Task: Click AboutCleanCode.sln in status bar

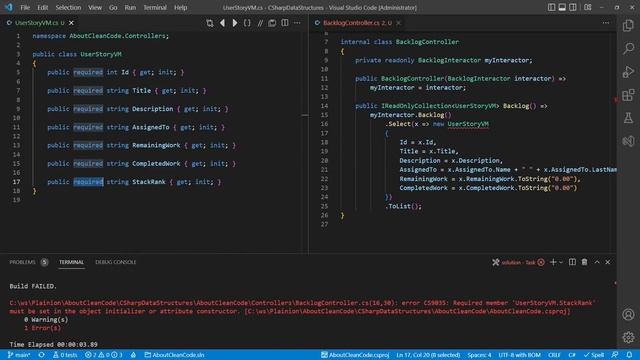Action: click(174, 355)
